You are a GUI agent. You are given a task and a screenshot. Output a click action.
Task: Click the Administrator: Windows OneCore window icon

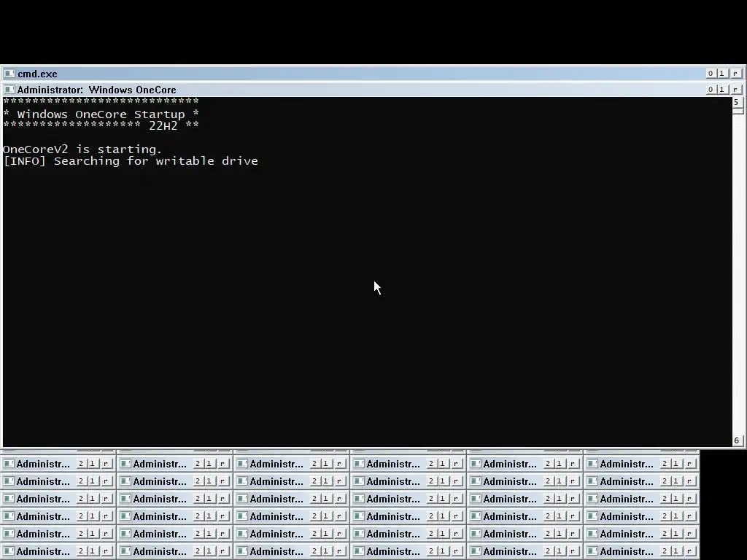(x=9, y=90)
